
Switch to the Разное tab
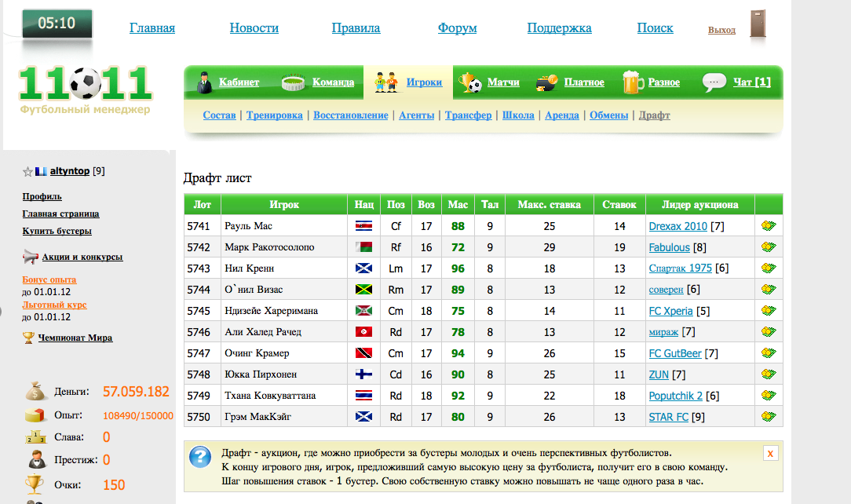click(x=663, y=82)
